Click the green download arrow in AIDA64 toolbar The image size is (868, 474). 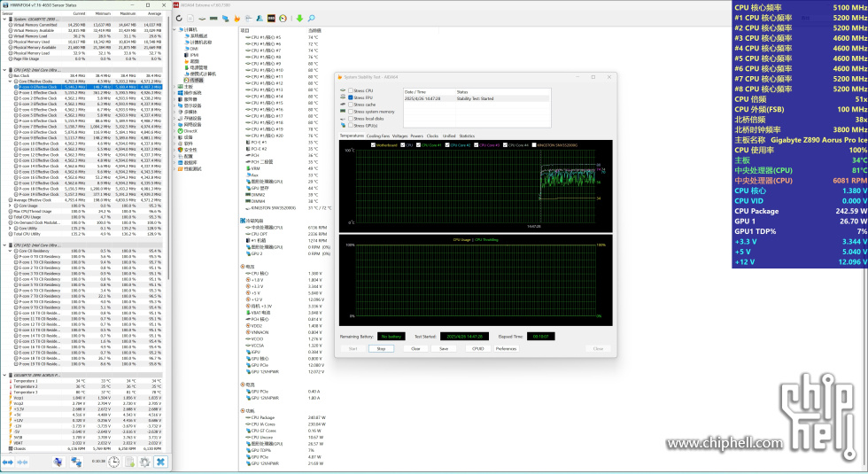[x=299, y=19]
